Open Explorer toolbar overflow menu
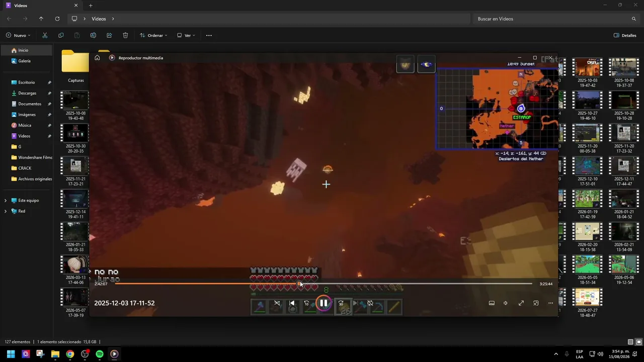This screenshot has height=362, width=644. point(209,35)
